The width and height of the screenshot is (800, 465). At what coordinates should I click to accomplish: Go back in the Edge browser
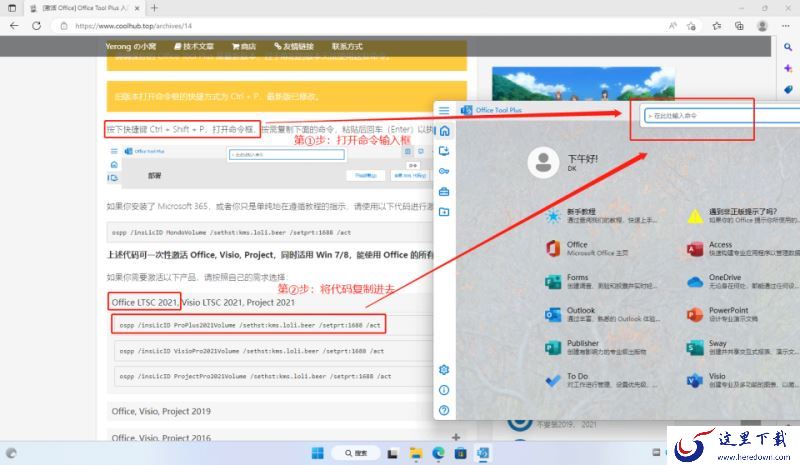[x=14, y=26]
